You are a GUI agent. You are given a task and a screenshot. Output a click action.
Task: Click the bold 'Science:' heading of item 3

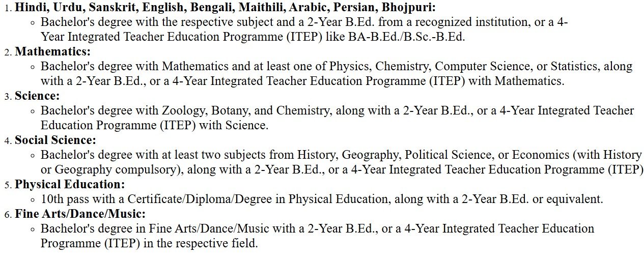[37, 96]
